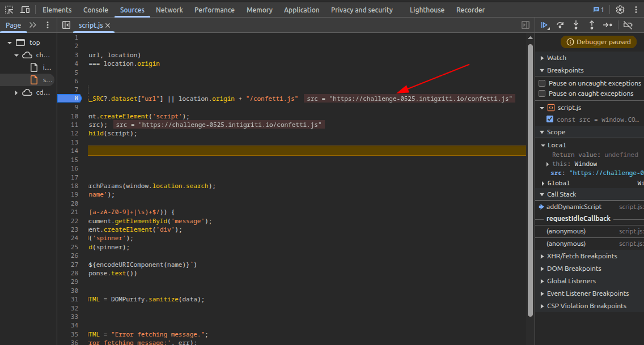Open the Network tab
The height and width of the screenshot is (345, 644).
point(169,10)
